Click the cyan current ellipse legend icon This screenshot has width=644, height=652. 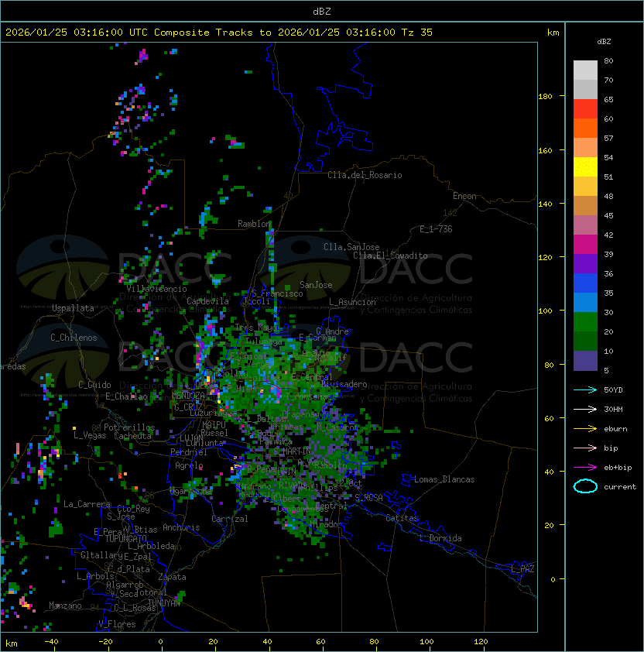(x=585, y=486)
